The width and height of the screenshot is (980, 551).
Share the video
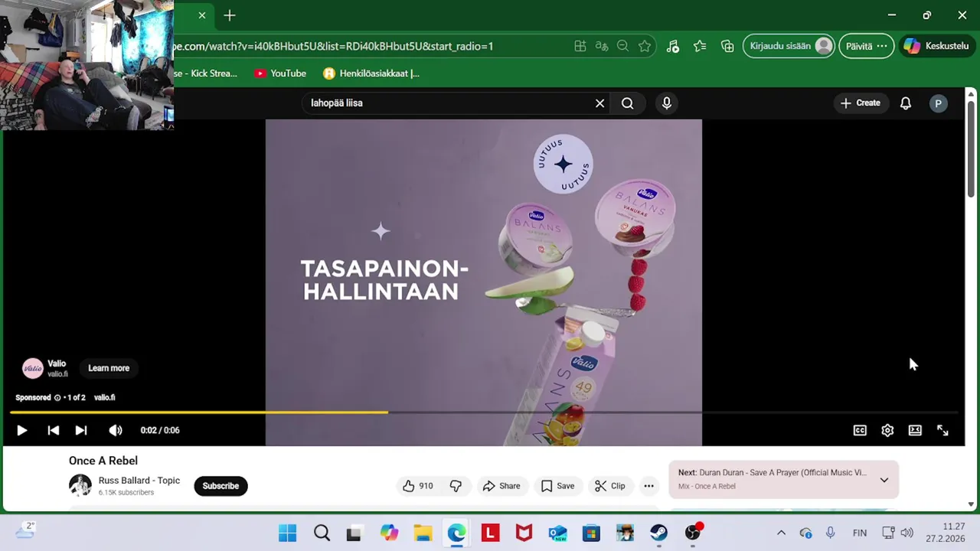click(501, 486)
